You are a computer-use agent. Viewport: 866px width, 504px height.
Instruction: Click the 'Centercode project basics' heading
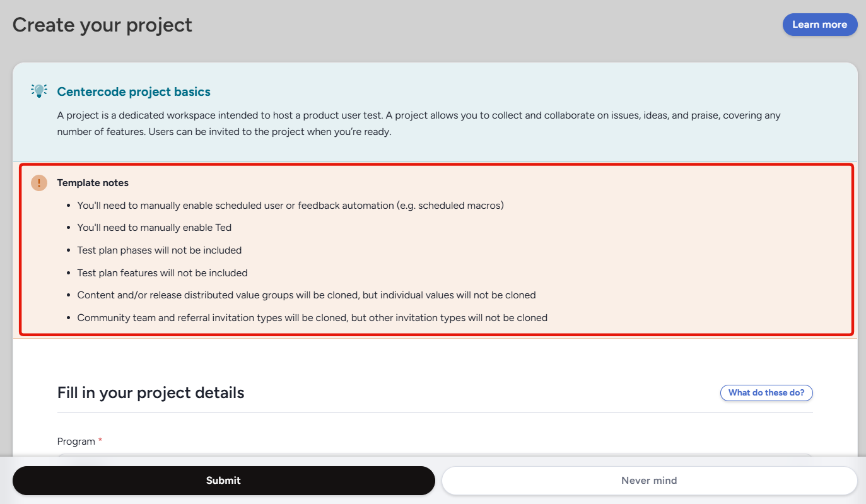pos(134,92)
